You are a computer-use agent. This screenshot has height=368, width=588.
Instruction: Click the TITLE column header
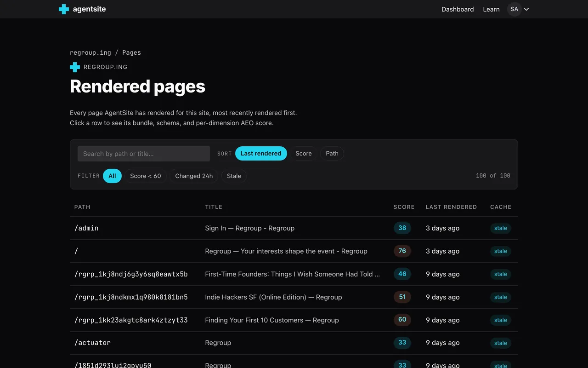click(214, 207)
